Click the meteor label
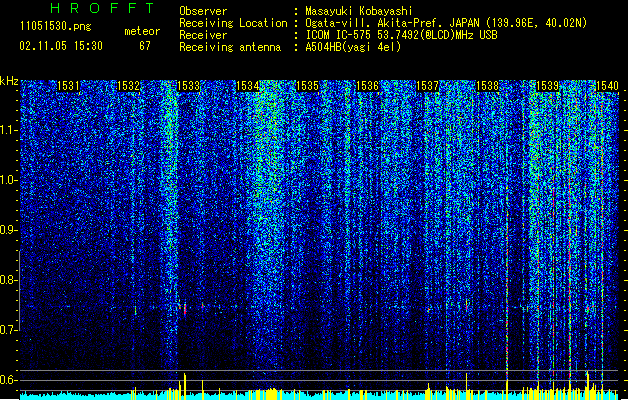 (142, 31)
